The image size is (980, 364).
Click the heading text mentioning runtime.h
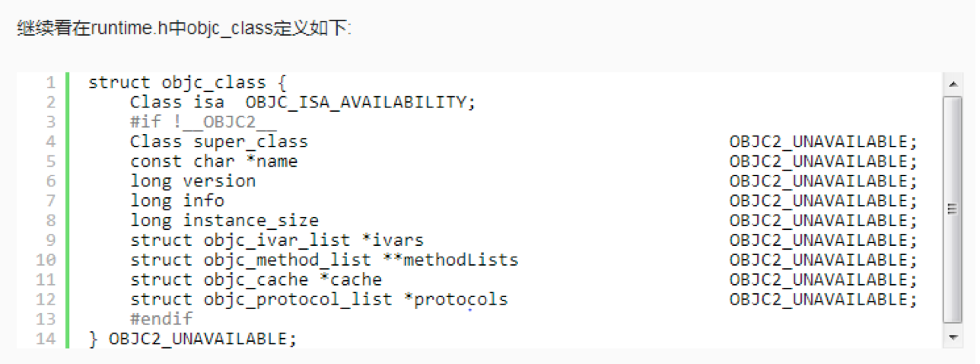[183, 30]
